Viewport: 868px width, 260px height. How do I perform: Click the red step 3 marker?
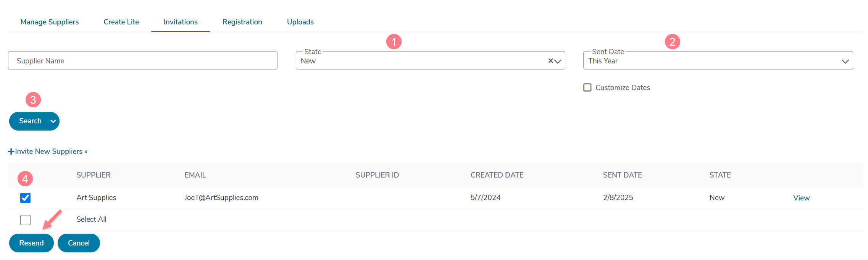33,100
